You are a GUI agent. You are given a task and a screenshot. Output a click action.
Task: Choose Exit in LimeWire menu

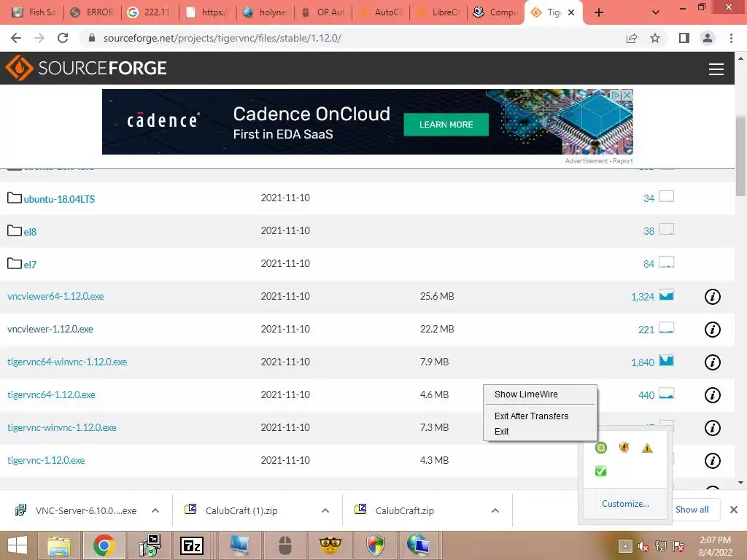(501, 432)
